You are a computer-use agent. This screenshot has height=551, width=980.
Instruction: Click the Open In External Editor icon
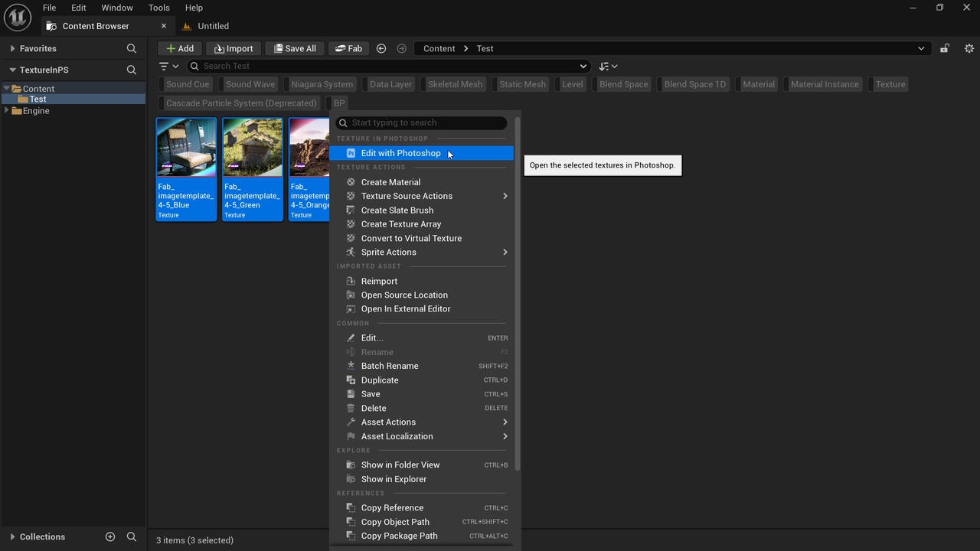click(x=351, y=309)
